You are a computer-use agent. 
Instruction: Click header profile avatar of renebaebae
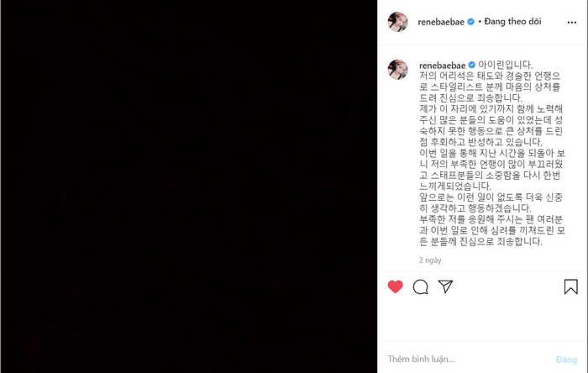coord(398,22)
